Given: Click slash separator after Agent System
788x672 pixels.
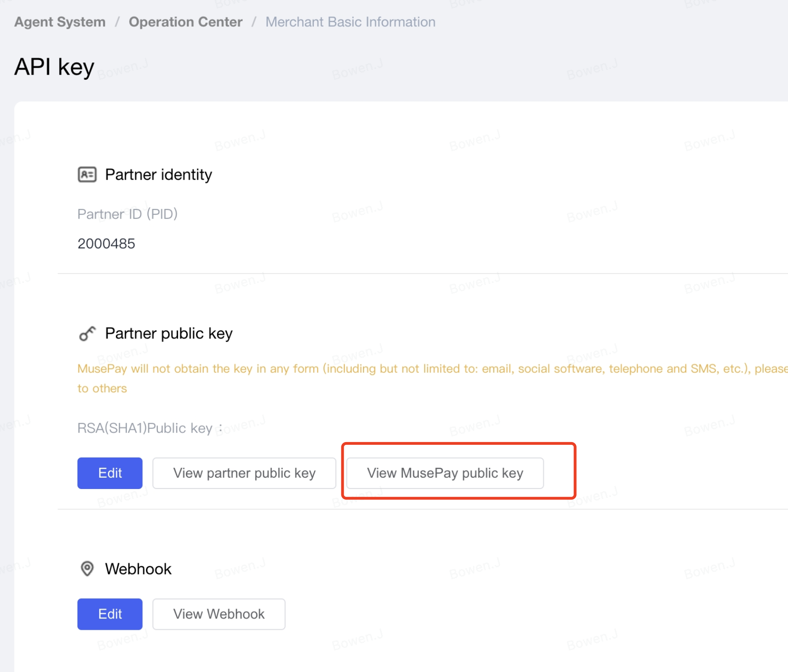Looking at the screenshot, I should click(x=117, y=22).
